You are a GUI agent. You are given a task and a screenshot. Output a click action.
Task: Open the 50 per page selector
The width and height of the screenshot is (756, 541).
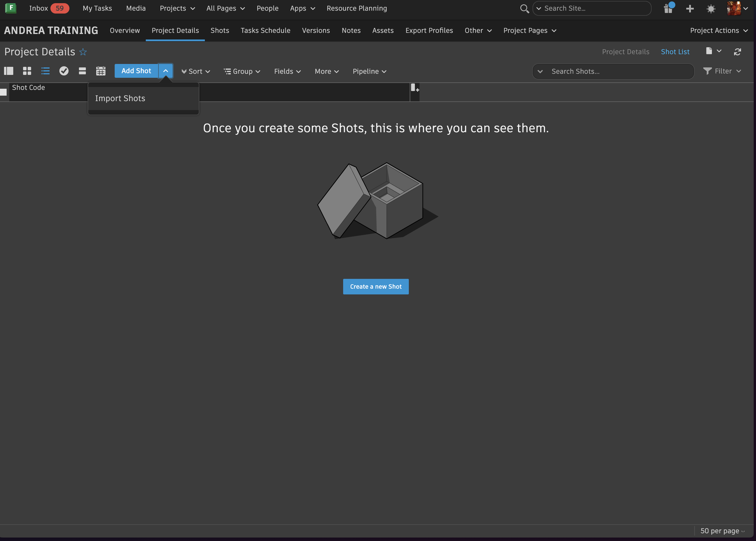(x=722, y=531)
